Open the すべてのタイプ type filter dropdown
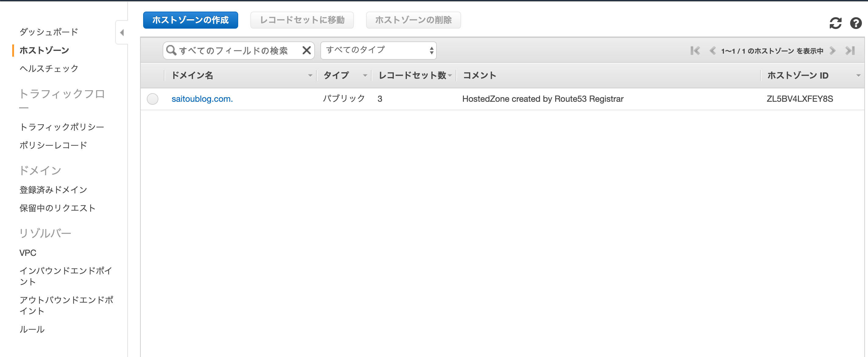868x357 pixels. tap(378, 50)
